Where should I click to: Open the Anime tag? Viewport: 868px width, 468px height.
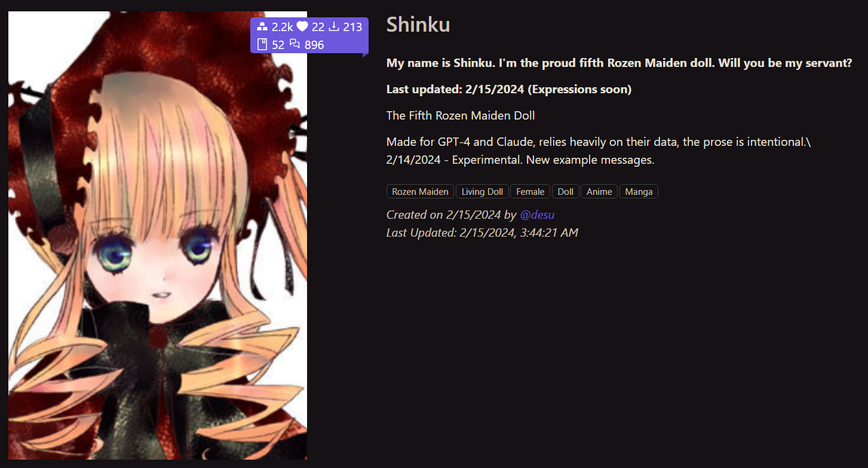599,192
